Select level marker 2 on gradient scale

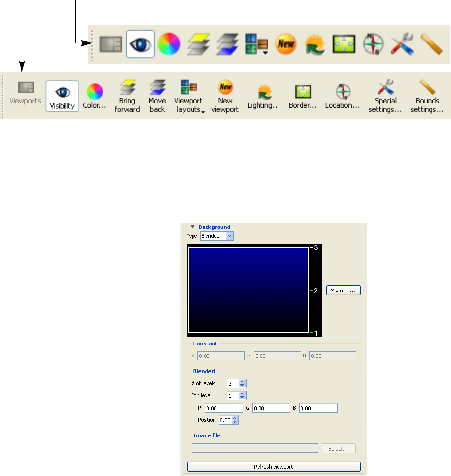(x=314, y=291)
